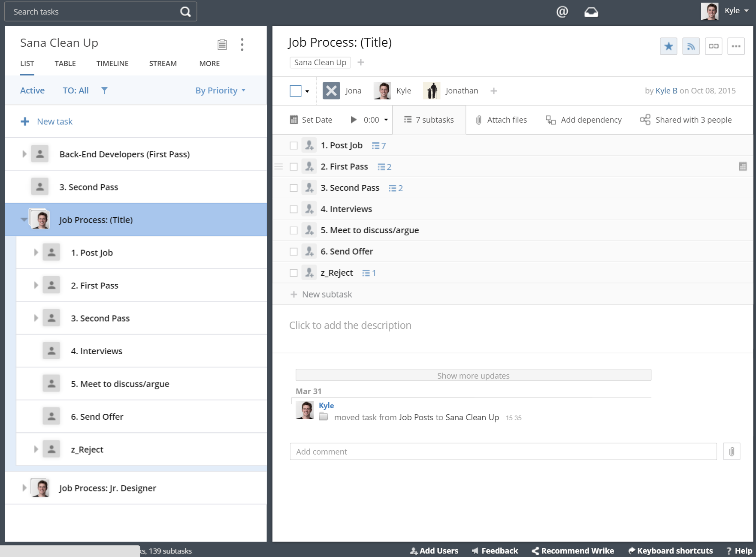
Task: Collapse the Job Process: (Title) tree item
Action: 24,220
